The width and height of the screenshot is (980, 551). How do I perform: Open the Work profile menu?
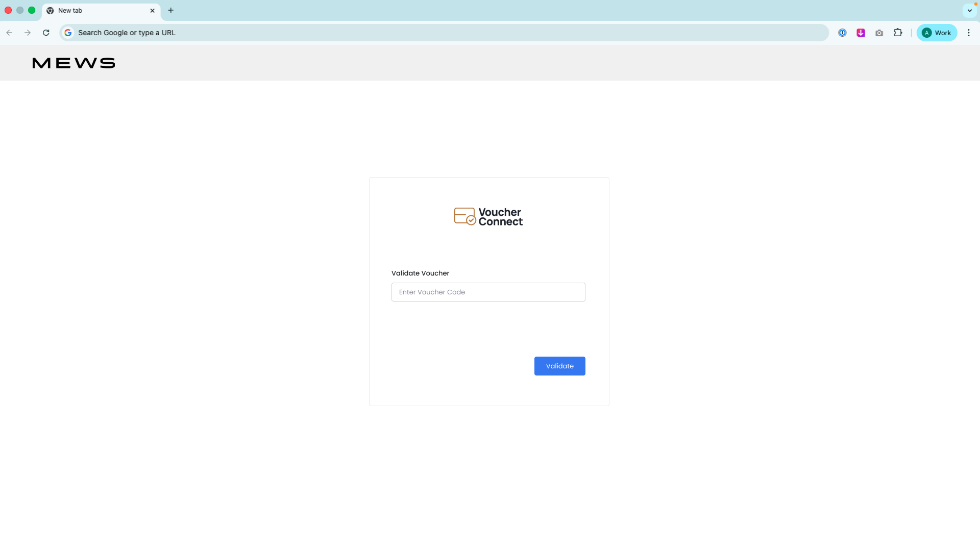tap(937, 33)
